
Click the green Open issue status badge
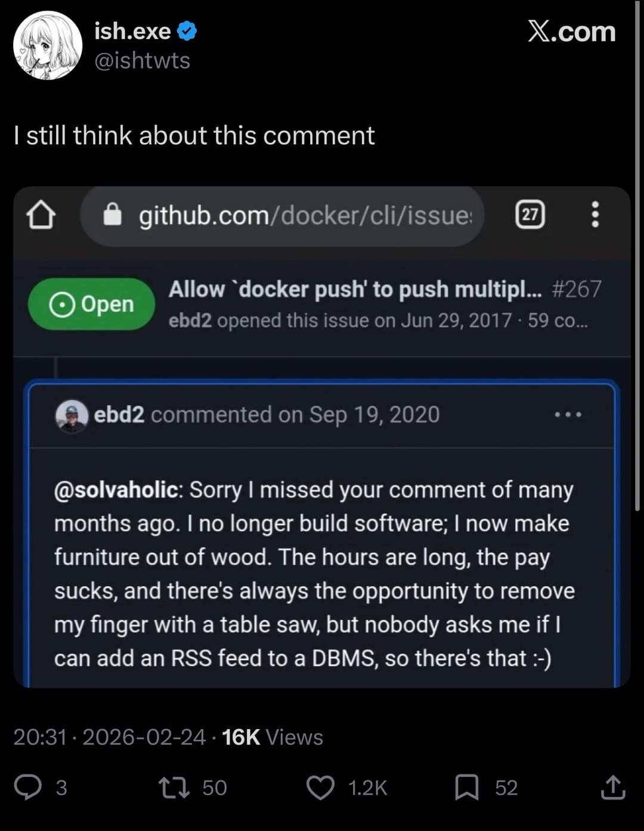(x=91, y=304)
